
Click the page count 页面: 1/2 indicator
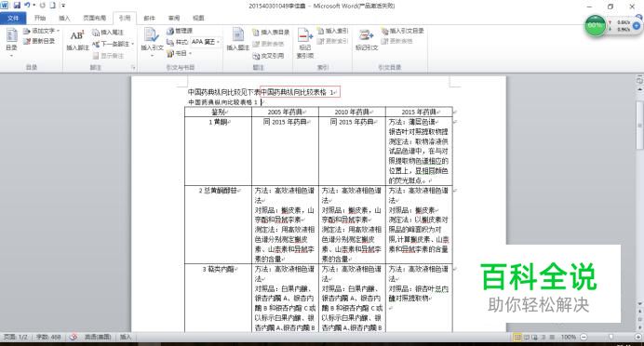pyautogui.click(x=16, y=337)
